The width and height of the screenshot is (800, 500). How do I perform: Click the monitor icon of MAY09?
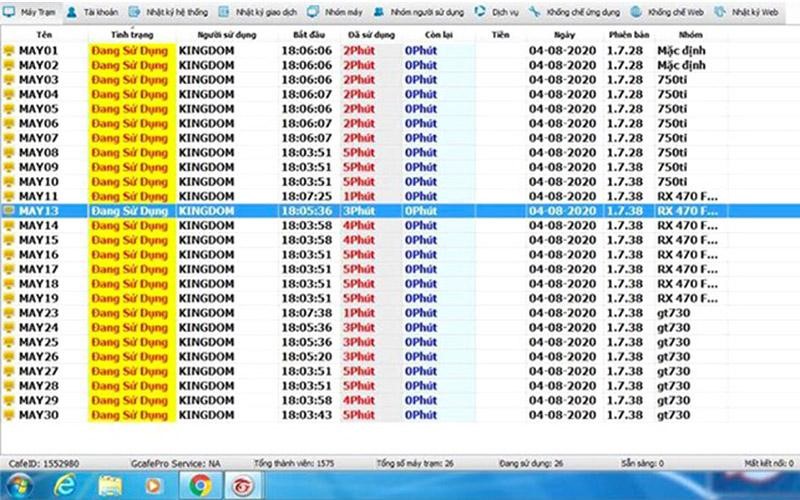point(9,167)
